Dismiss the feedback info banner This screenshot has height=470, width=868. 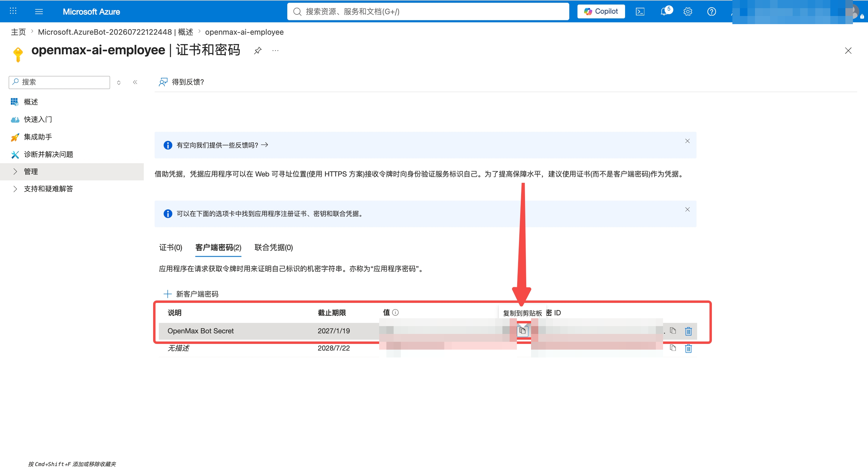(x=687, y=141)
